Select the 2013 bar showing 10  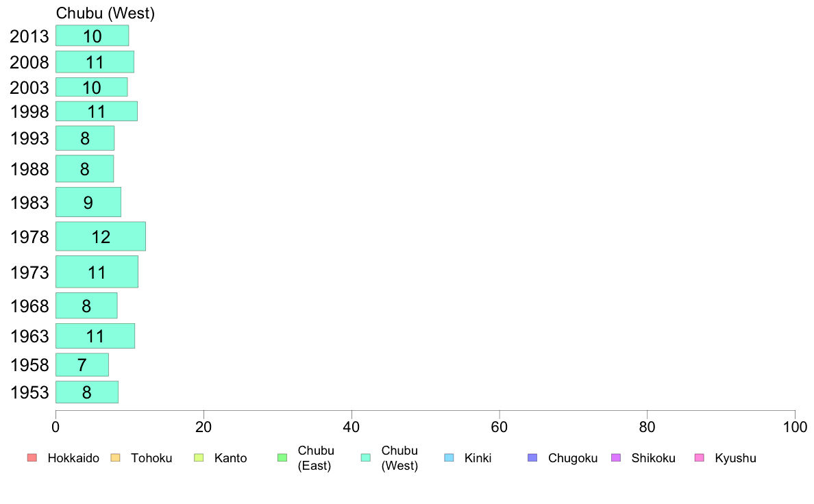pos(92,36)
